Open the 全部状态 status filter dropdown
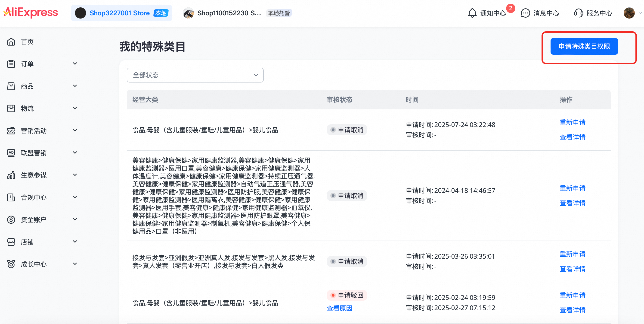Image resolution: width=644 pixels, height=324 pixels. click(x=195, y=75)
